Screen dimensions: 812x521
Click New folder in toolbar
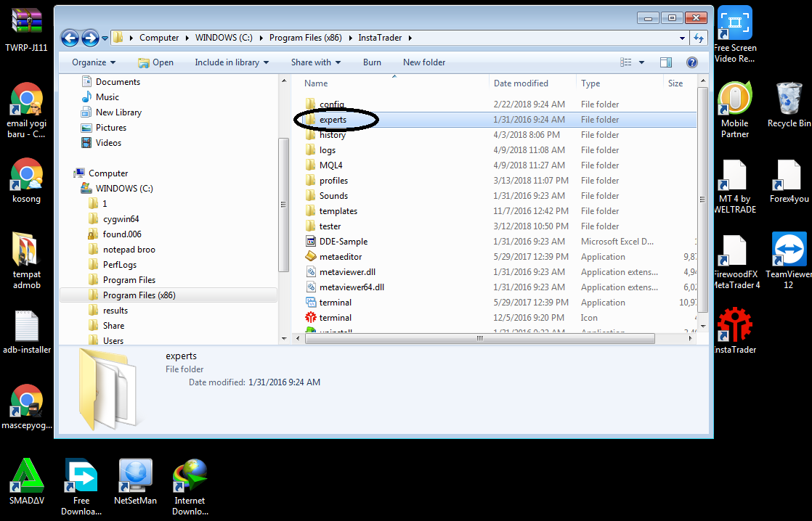(x=424, y=62)
